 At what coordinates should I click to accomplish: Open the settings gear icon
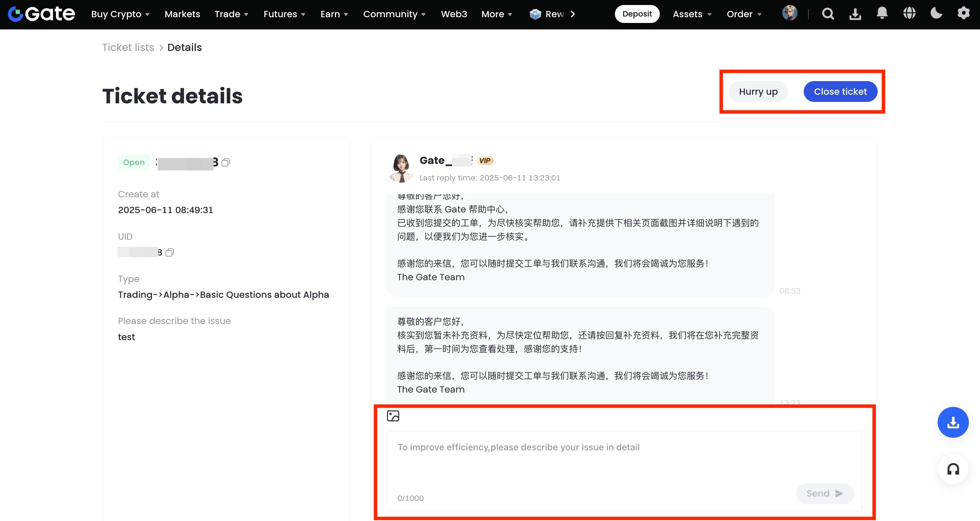[963, 13]
